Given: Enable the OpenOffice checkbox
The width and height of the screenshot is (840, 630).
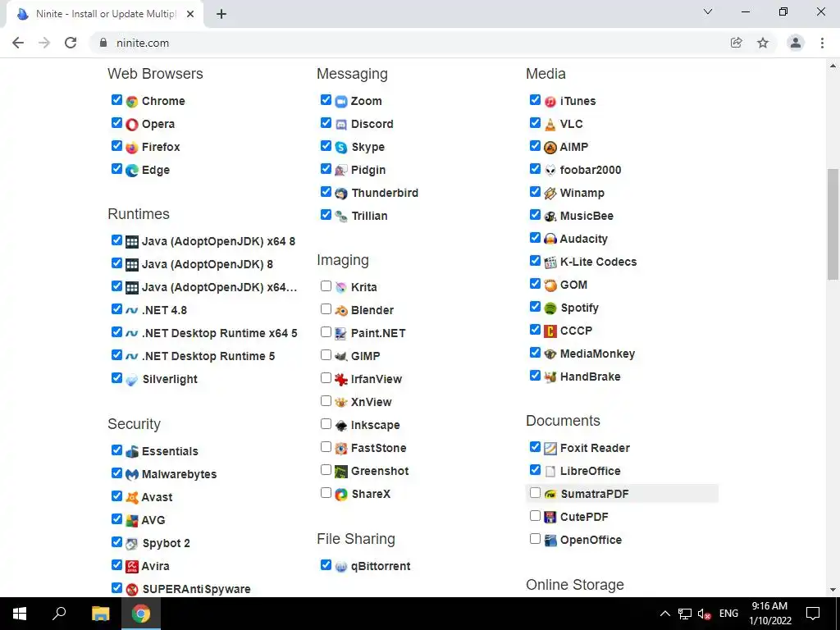Looking at the screenshot, I should coord(535,539).
